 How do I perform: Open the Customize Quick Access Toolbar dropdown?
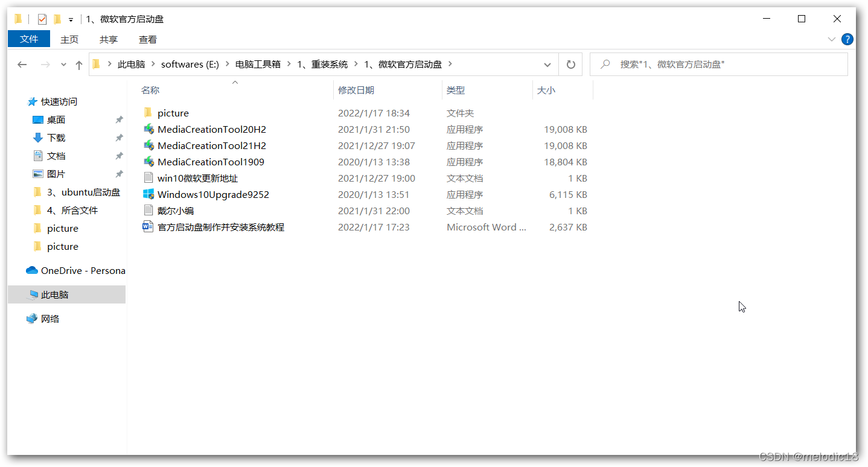tap(71, 20)
